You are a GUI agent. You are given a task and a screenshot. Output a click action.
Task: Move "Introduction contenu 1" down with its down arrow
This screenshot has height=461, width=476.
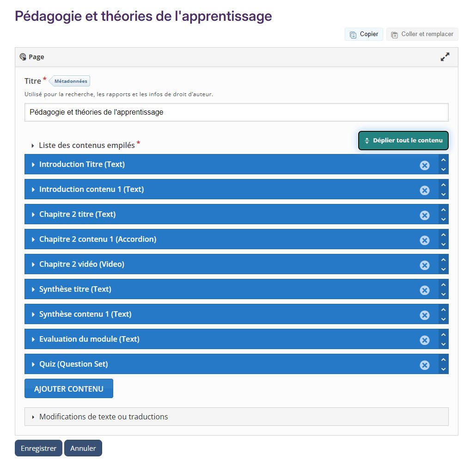coord(443,194)
